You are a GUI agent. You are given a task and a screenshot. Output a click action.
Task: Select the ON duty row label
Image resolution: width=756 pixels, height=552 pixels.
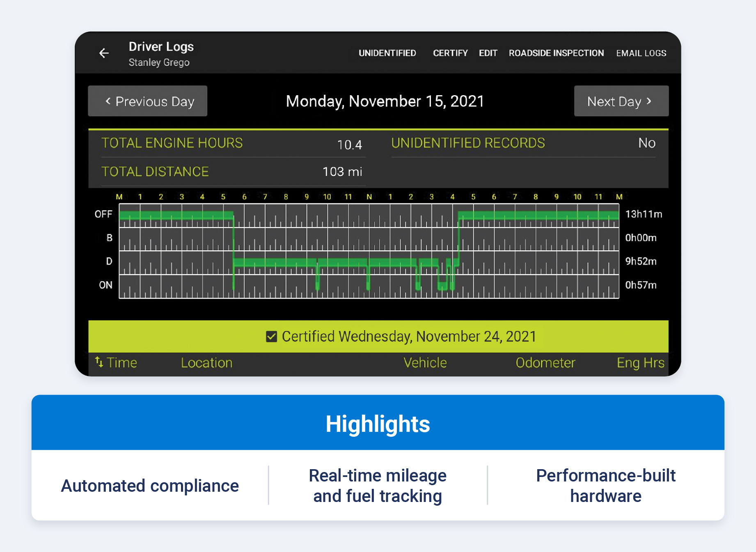pos(105,285)
